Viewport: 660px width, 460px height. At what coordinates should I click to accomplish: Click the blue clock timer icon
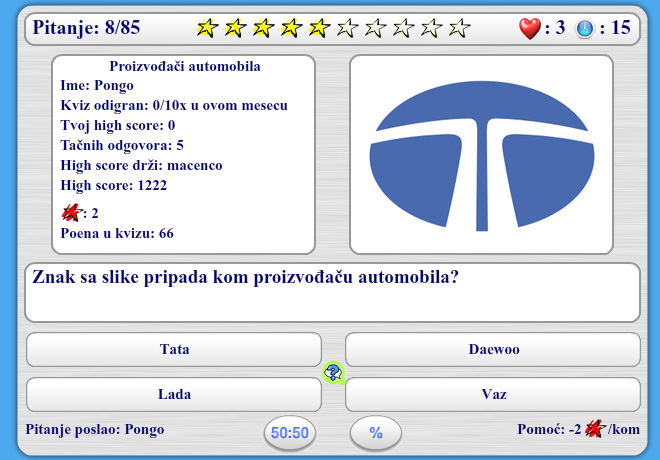coord(585,29)
